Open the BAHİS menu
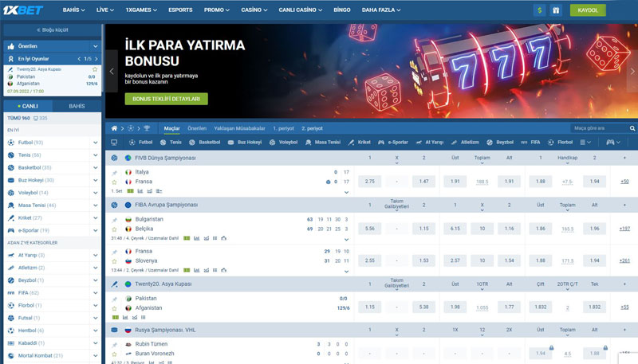 73,10
